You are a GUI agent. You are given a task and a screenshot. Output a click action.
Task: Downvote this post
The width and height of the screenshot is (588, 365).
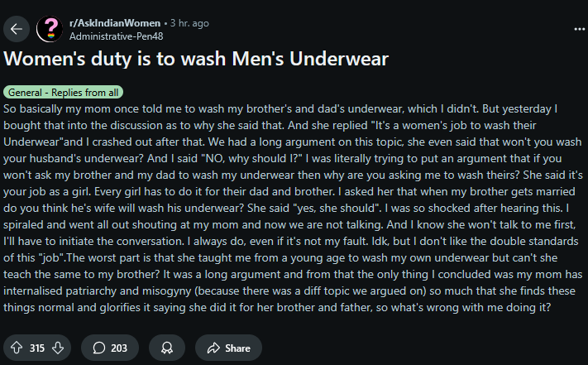click(58, 348)
